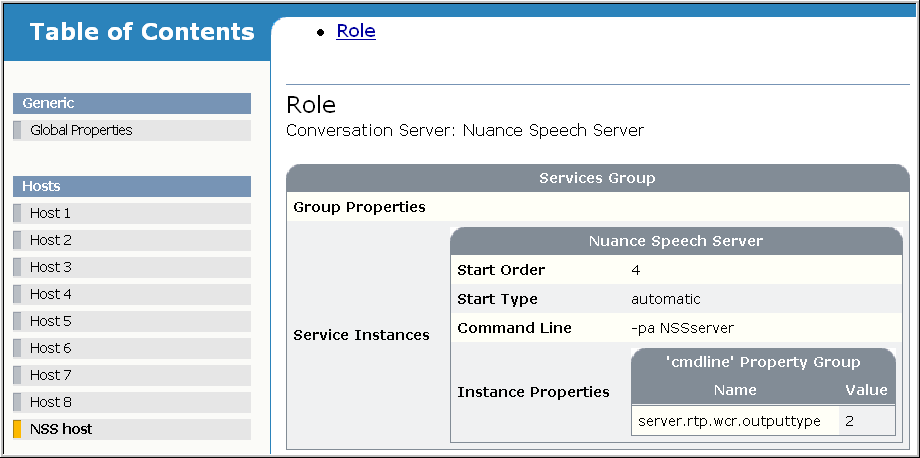Open the Role link at top
920x458 pixels.
click(356, 31)
